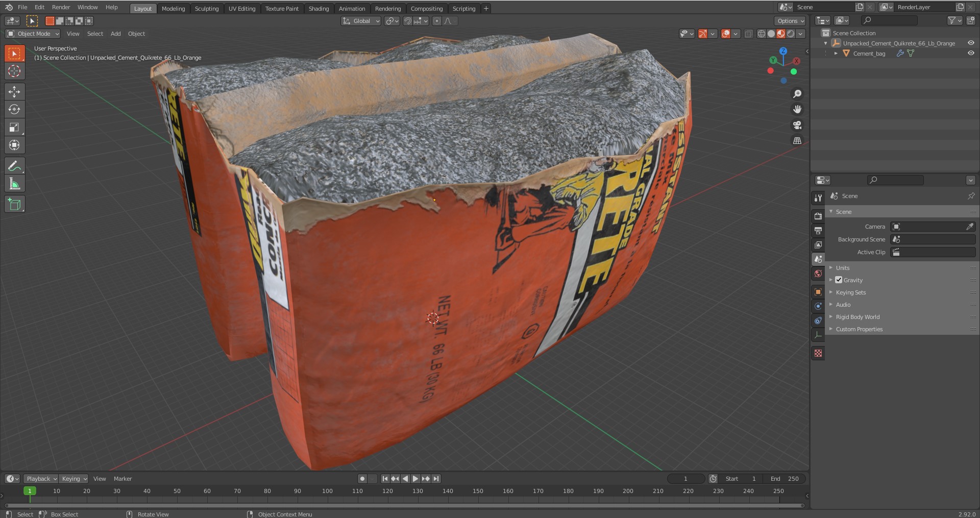Toggle X-ray view in viewport header
Screen dimensions: 980x518
pyautogui.click(x=748, y=34)
